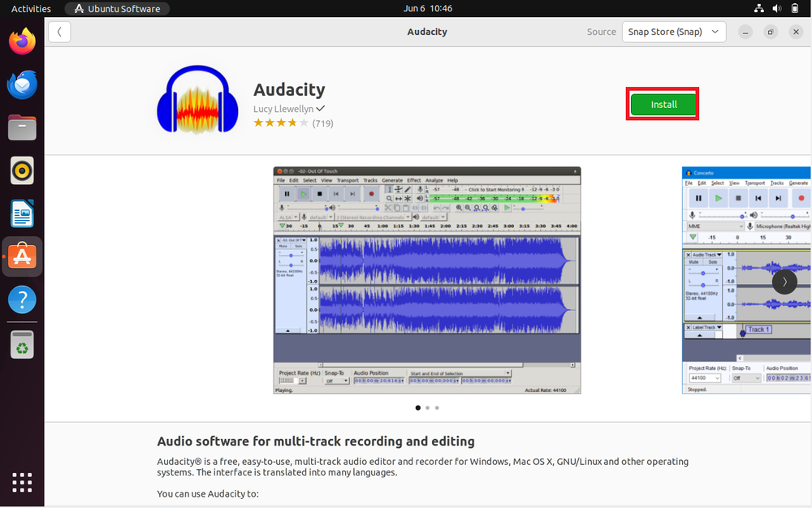Image resolution: width=812 pixels, height=508 pixels.
Task: Launch Rhythmbox from the dock
Action: tap(22, 170)
